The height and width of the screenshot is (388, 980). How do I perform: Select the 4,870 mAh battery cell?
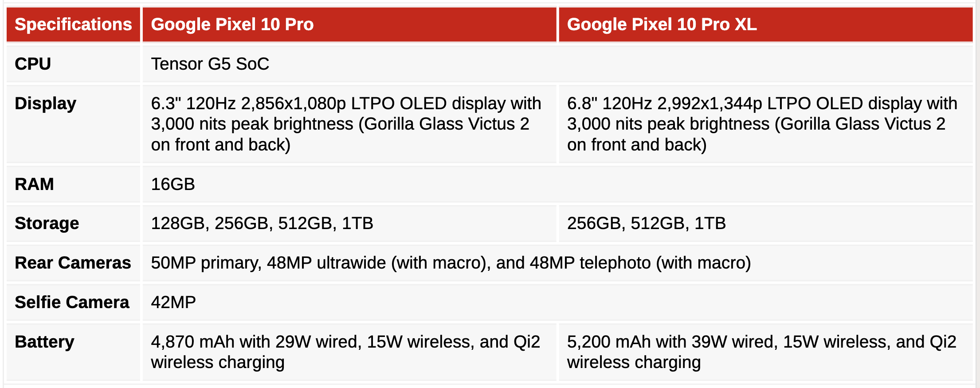(x=349, y=352)
